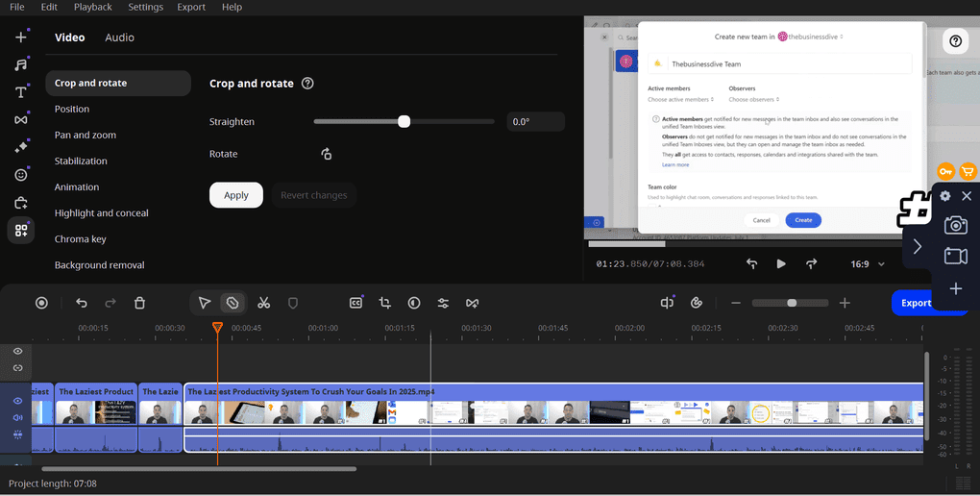Viewport: 980px width, 496px height.
Task: Toggle the link icon on the upper track
Action: point(17,368)
